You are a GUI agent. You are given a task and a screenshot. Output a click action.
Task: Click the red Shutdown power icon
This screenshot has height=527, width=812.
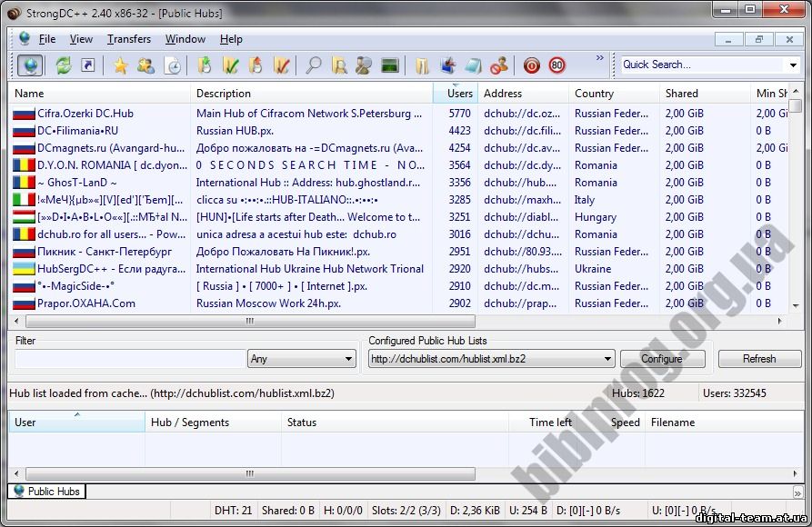tap(532, 65)
